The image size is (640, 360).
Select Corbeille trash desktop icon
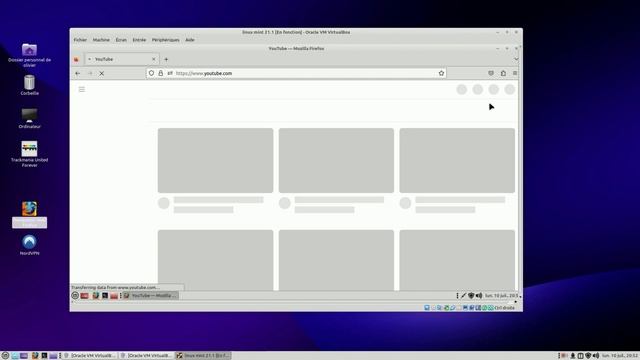[29, 85]
